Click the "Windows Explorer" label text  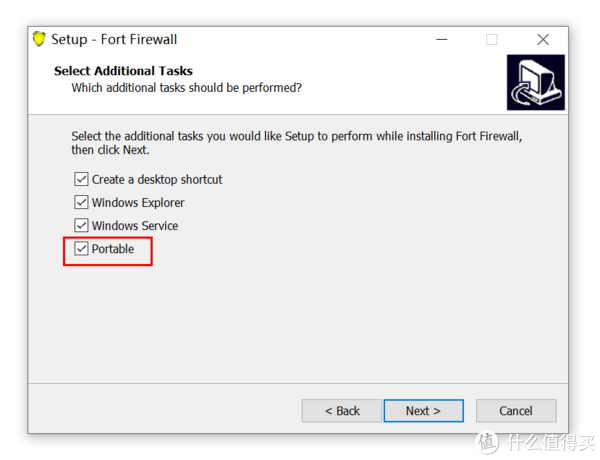(138, 202)
